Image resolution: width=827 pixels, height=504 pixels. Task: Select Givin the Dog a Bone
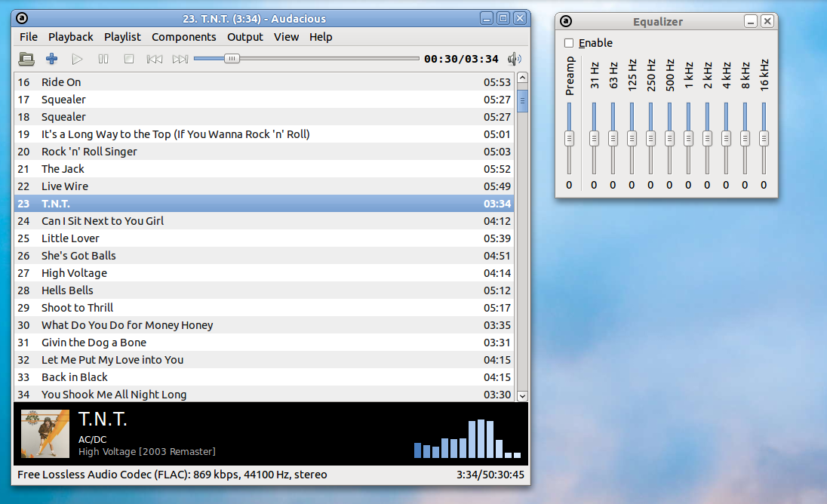coord(263,343)
